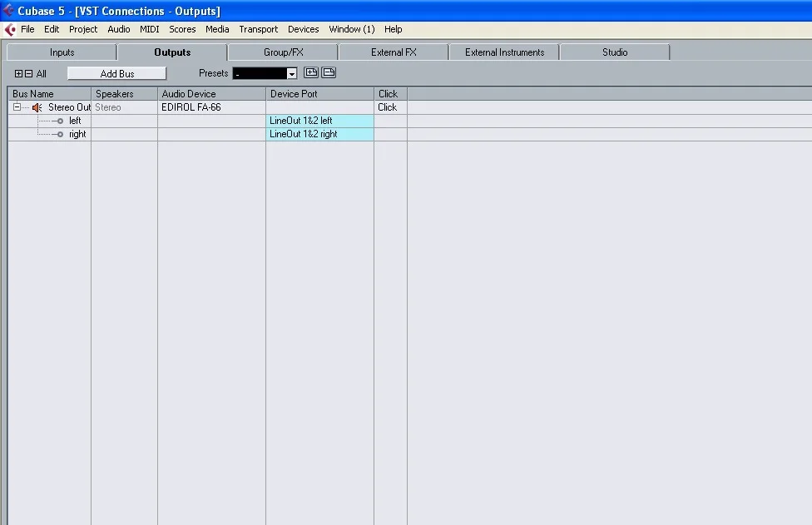Select the Outputs tab
Screen dimensions: 812x525
(172, 52)
